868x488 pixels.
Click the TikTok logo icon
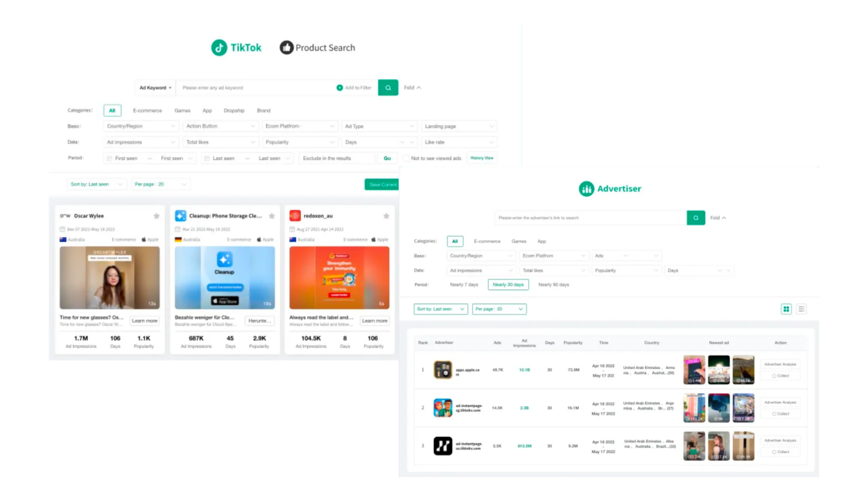219,47
